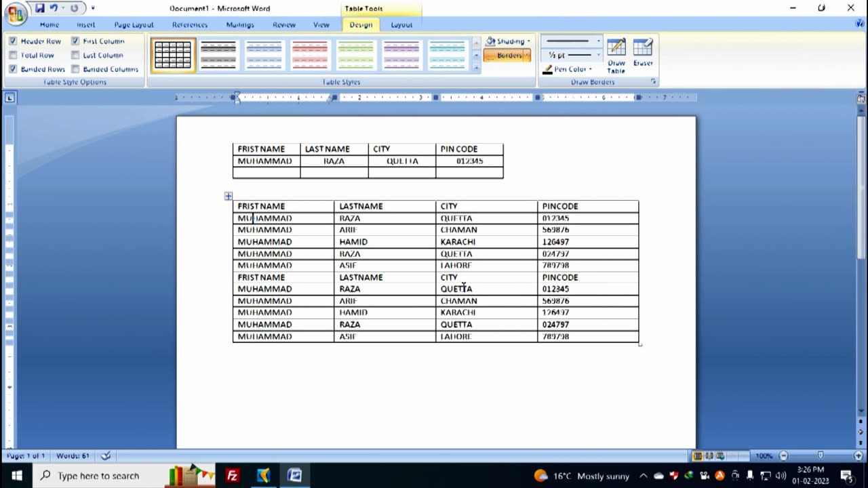
Task: Zoom in with the plus button
Action: point(859,455)
